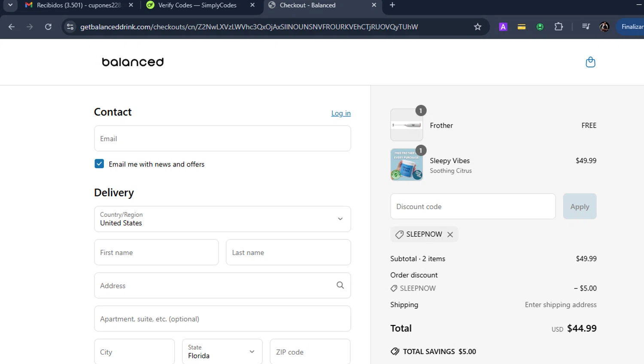Click the Sleepy Vibes product name
This screenshot has width=644, height=364.
450,161
